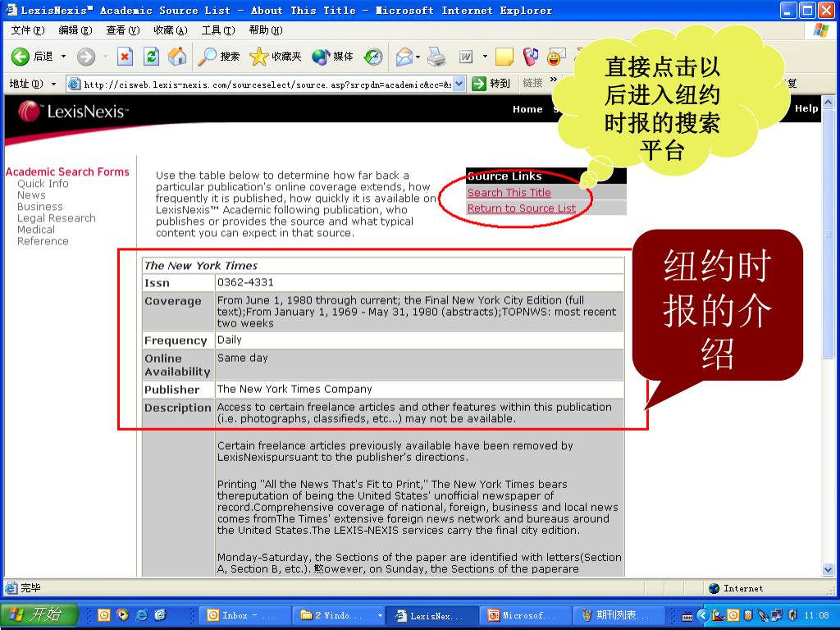Screen dimensions: 840x630
Task: Open the Home link in LexisNexis header
Action: [x=527, y=109]
